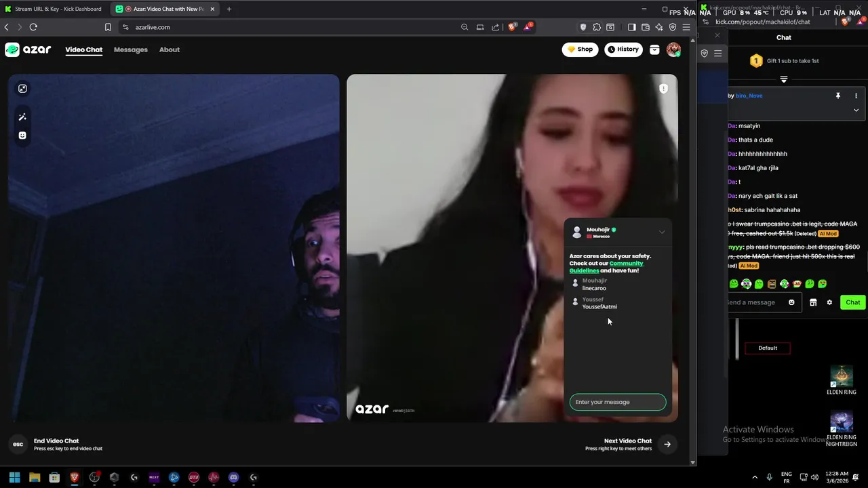Close the Azar Video Chat browser tab
This screenshot has width=868, height=488.
(x=212, y=9)
